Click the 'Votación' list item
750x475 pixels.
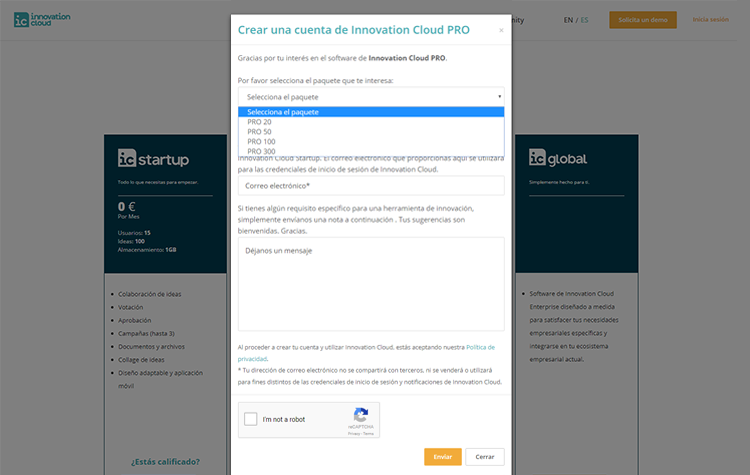click(131, 307)
